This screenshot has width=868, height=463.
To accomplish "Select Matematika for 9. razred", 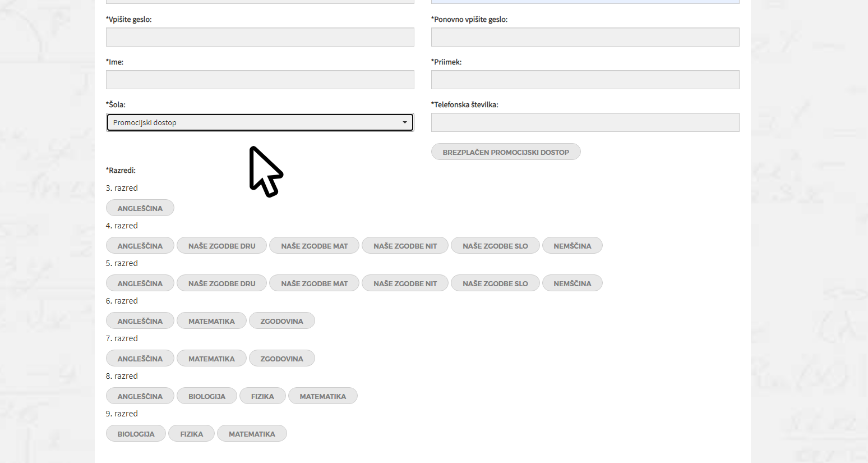I will (x=252, y=434).
